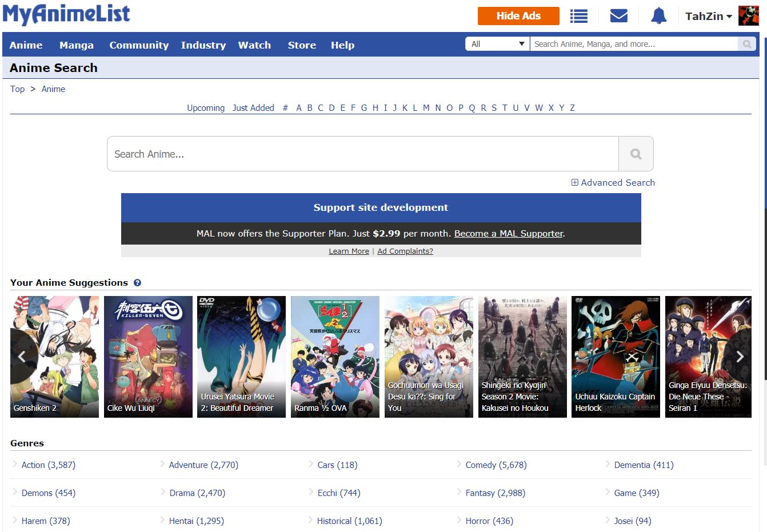The image size is (767, 532).
Task: Browse anime starting with letter A
Action: click(298, 107)
